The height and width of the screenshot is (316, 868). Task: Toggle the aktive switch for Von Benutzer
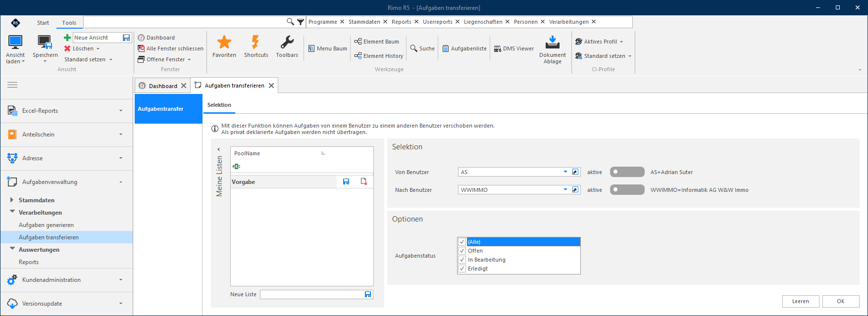(627, 172)
